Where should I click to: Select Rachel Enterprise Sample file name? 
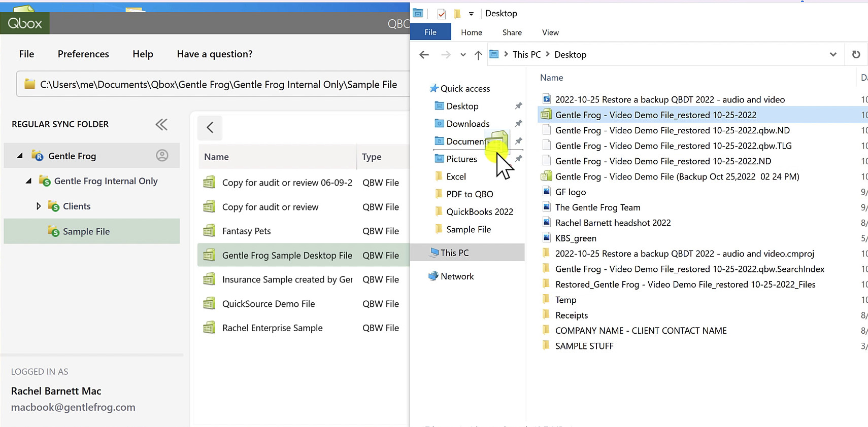pos(273,328)
